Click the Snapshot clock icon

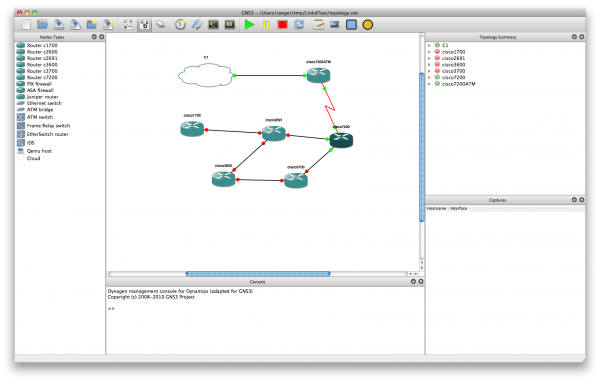click(x=180, y=25)
